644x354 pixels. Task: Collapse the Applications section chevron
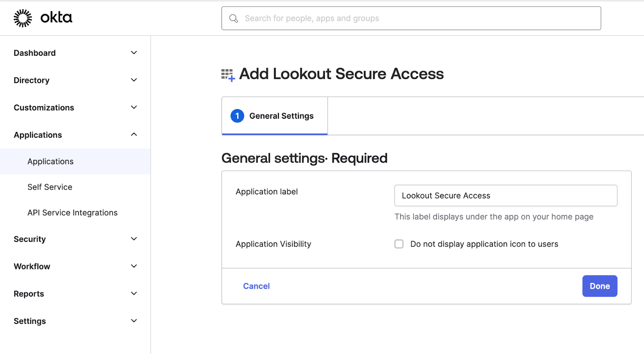pos(134,134)
